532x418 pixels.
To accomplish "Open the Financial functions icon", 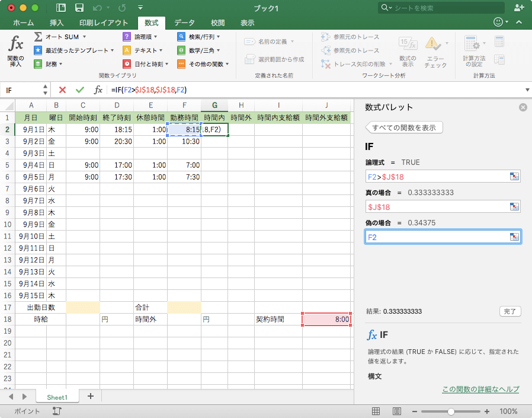I will coord(38,64).
